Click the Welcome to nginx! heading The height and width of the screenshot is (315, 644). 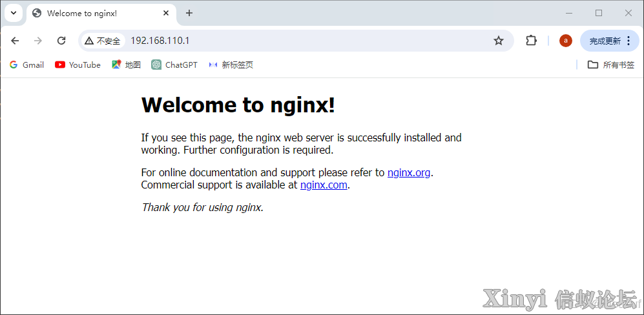click(238, 105)
